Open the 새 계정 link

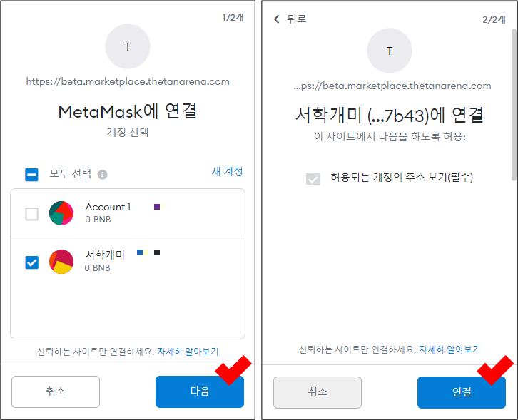click(228, 171)
